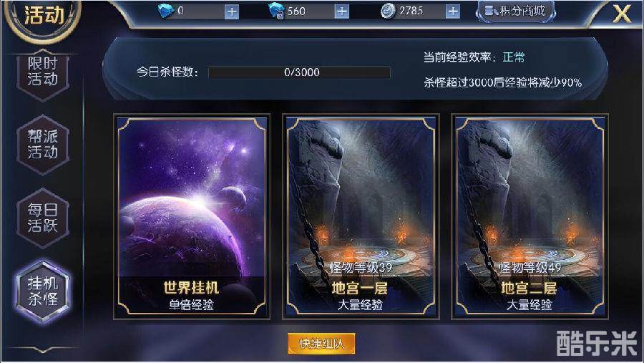The image size is (644, 363).
Task: Open the 积分商城 points shop
Action: pyautogui.click(x=516, y=11)
